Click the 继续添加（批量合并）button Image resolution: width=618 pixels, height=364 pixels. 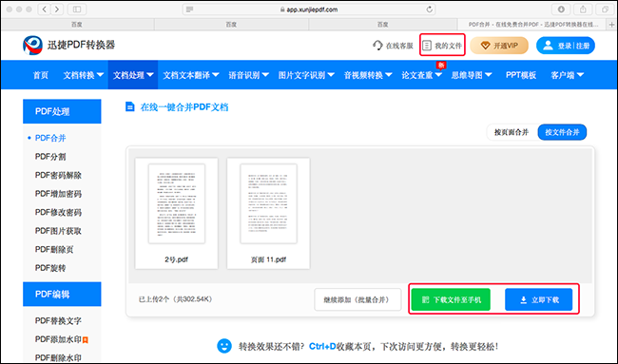pyautogui.click(x=357, y=299)
